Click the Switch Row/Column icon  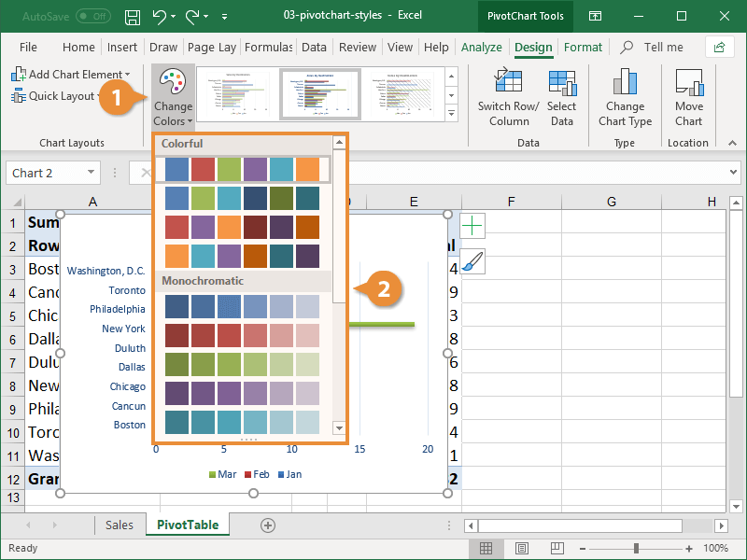point(508,80)
